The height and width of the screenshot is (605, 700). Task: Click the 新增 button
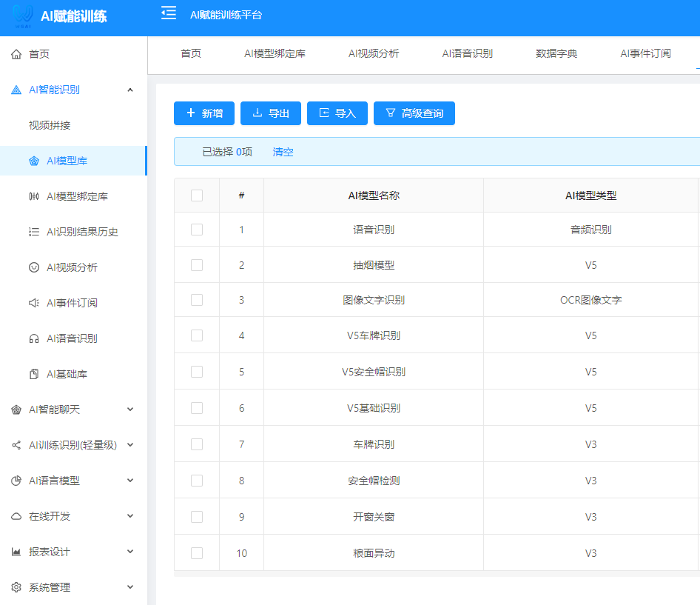[203, 113]
